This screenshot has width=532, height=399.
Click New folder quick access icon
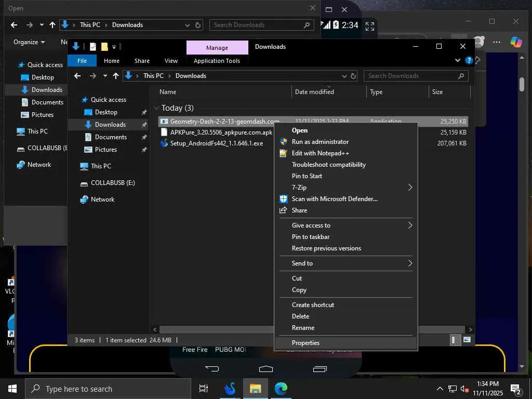click(x=104, y=46)
